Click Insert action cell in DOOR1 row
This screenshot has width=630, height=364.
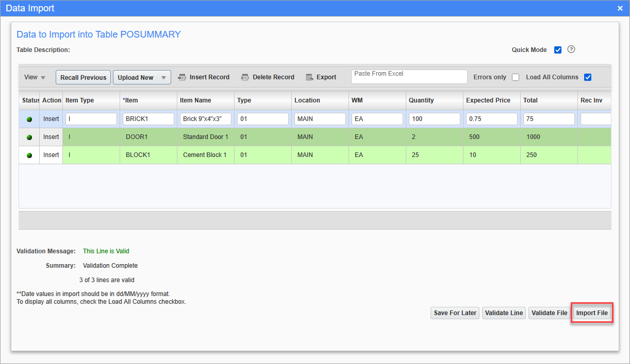51,137
